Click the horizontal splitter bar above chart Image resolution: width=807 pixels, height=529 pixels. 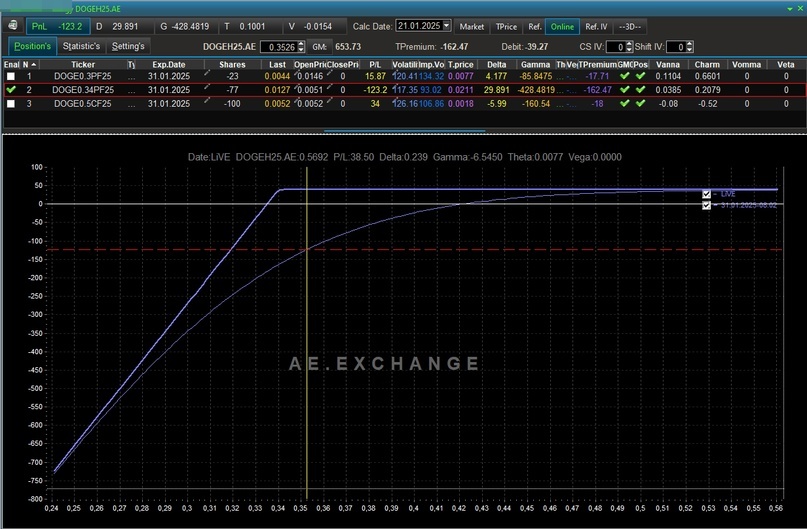(404, 132)
